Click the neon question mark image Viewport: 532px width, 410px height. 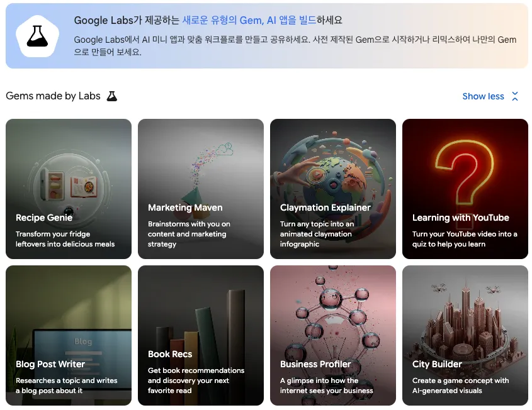point(465,173)
